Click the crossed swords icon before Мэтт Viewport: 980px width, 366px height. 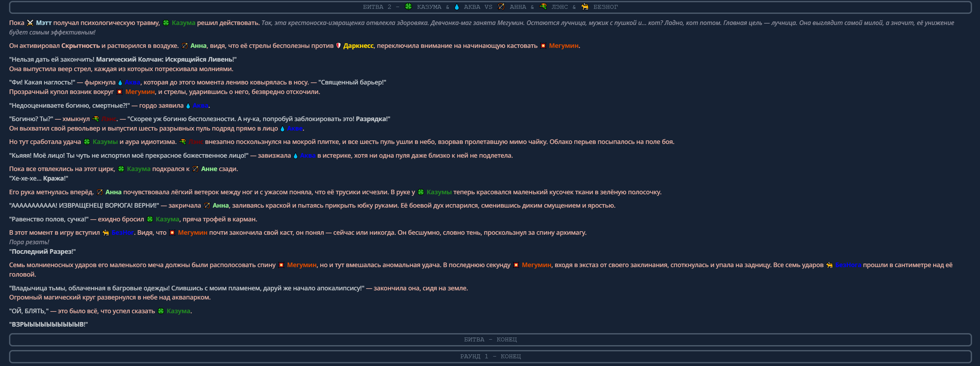(30, 23)
